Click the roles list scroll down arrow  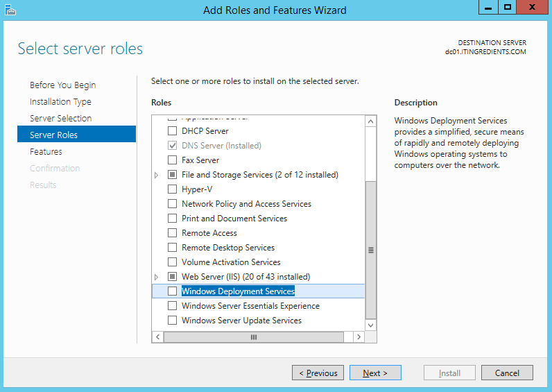click(x=370, y=325)
